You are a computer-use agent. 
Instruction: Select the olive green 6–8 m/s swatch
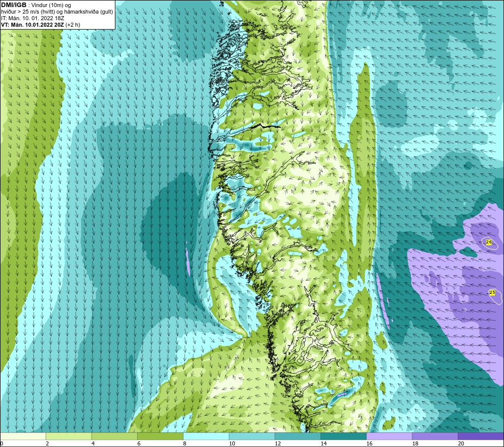tap(160, 436)
